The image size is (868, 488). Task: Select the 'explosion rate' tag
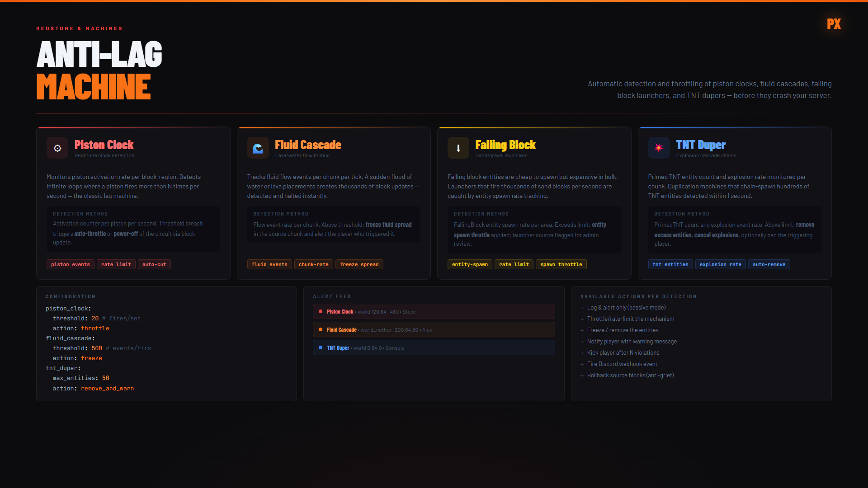[721, 264]
